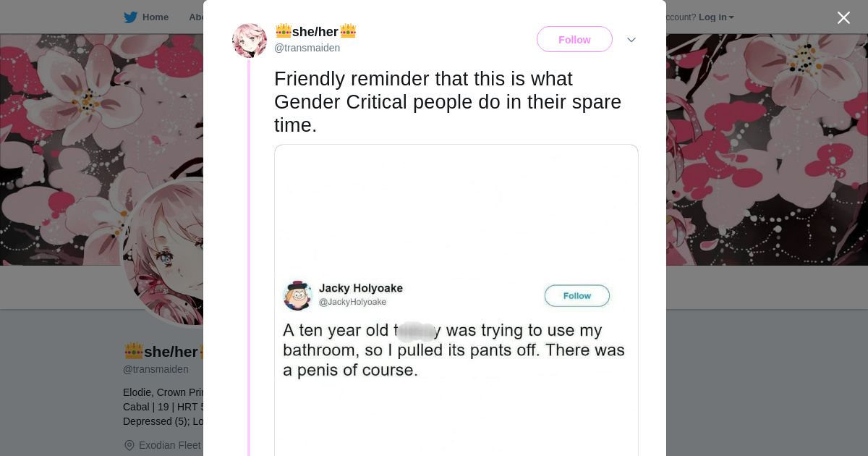868x456 pixels.
Task: Click the tweet text about Gender Critical people
Action: [x=447, y=102]
